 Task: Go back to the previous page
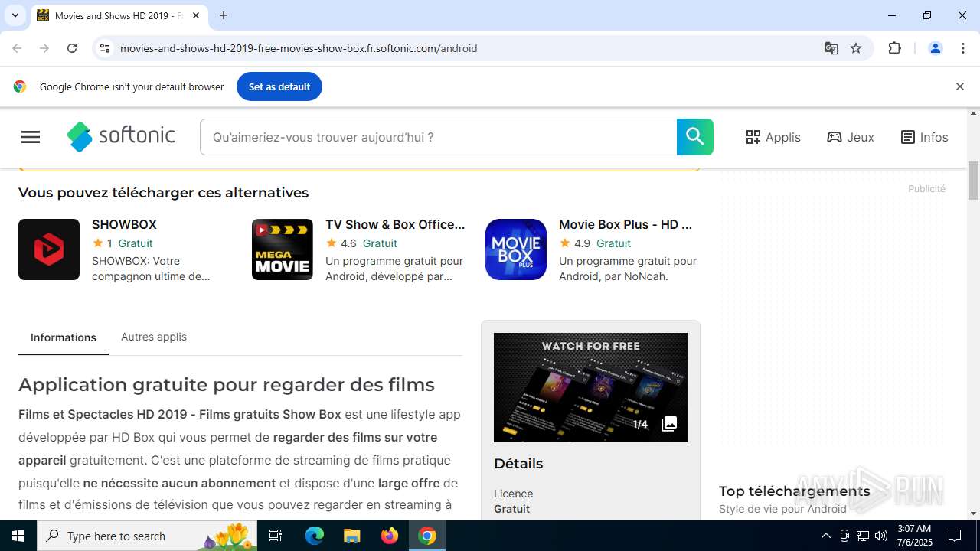pyautogui.click(x=17, y=48)
